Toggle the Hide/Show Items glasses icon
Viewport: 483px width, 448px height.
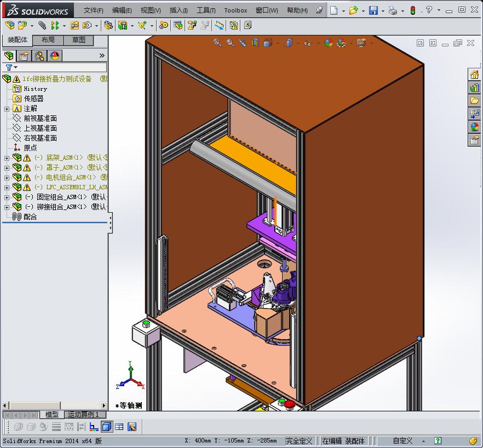pos(308,43)
